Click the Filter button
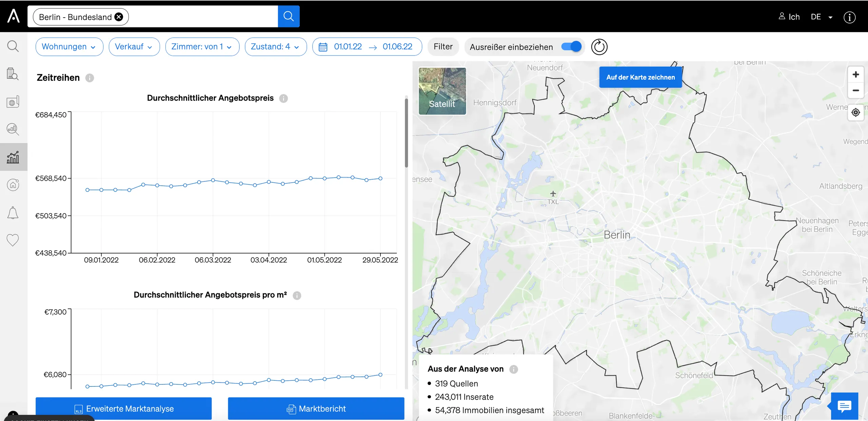Viewport: 868px width, 421px height. (x=443, y=47)
